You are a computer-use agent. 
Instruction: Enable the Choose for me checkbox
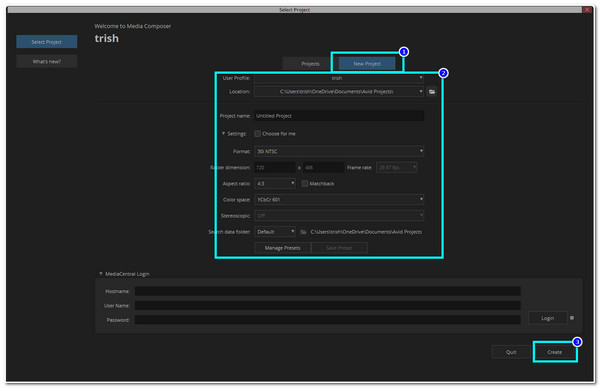point(258,134)
